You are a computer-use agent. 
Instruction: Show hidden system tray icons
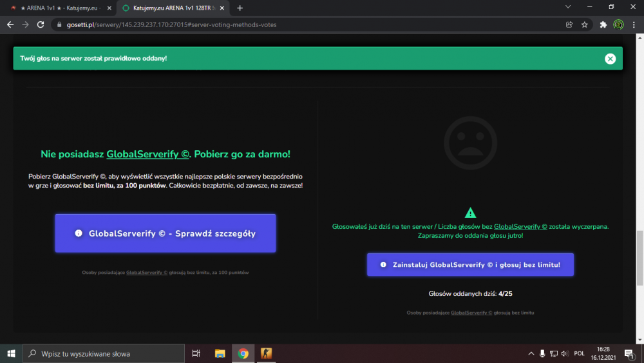point(531,353)
